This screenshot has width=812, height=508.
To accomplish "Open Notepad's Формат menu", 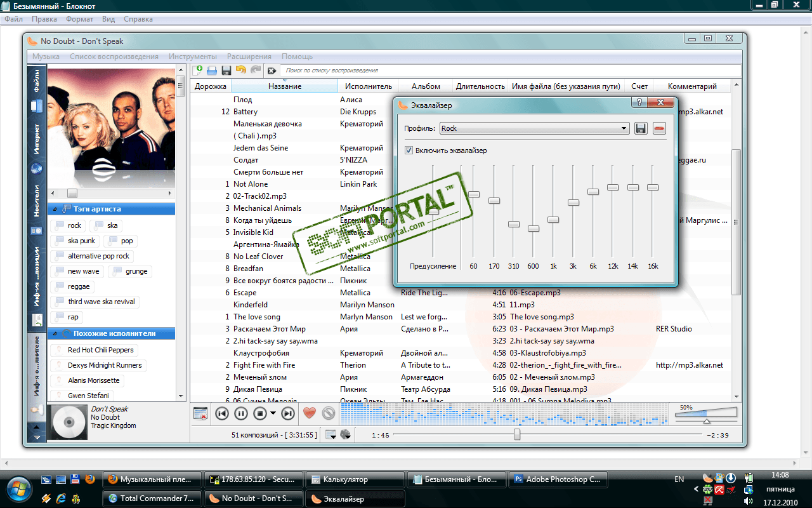I will [80, 19].
